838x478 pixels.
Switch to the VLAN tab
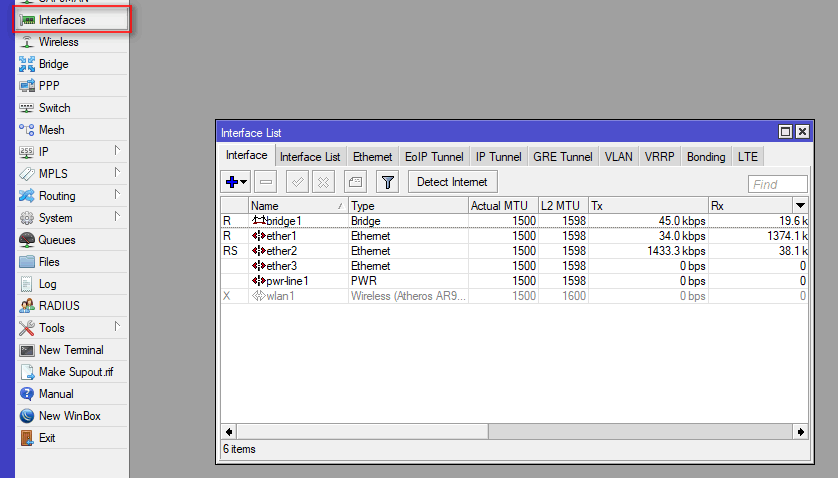click(x=618, y=157)
